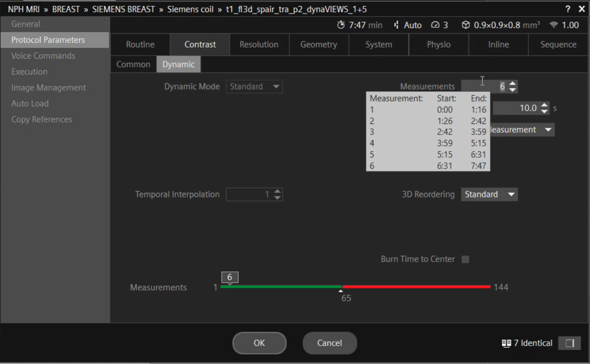Open the Dynamic Mode dropdown

click(277, 87)
